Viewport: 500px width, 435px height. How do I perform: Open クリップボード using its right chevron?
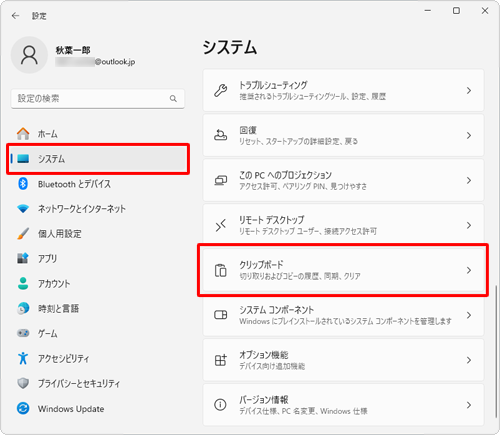point(469,270)
